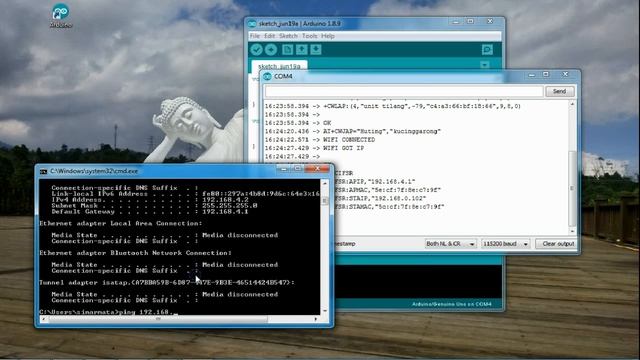
Task: Click the COM4 output vertical scrollbar thumb
Action: coord(572,189)
